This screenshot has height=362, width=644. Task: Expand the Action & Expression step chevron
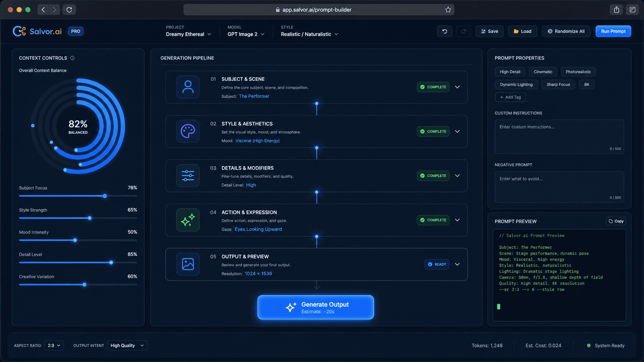tap(457, 220)
